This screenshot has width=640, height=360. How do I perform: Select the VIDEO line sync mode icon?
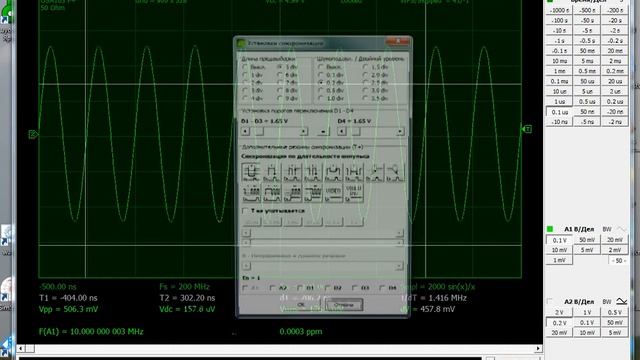353,193
